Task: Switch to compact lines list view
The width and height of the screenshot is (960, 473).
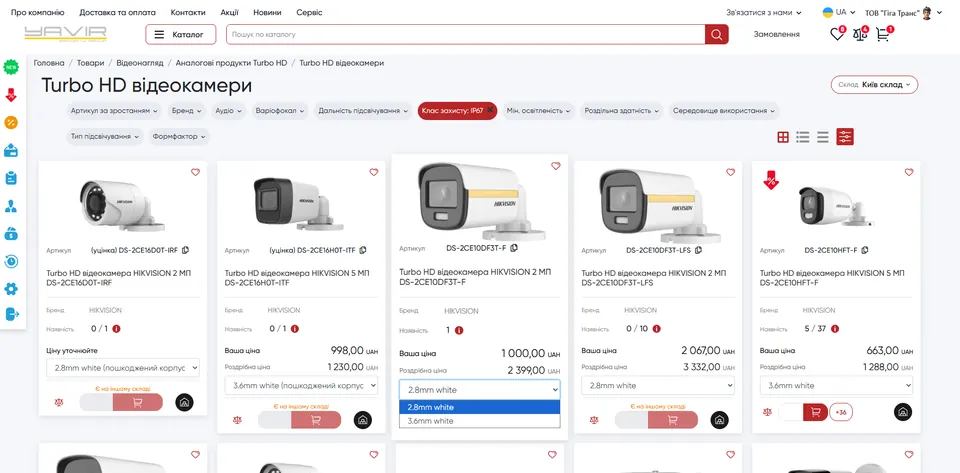Action: (x=823, y=137)
